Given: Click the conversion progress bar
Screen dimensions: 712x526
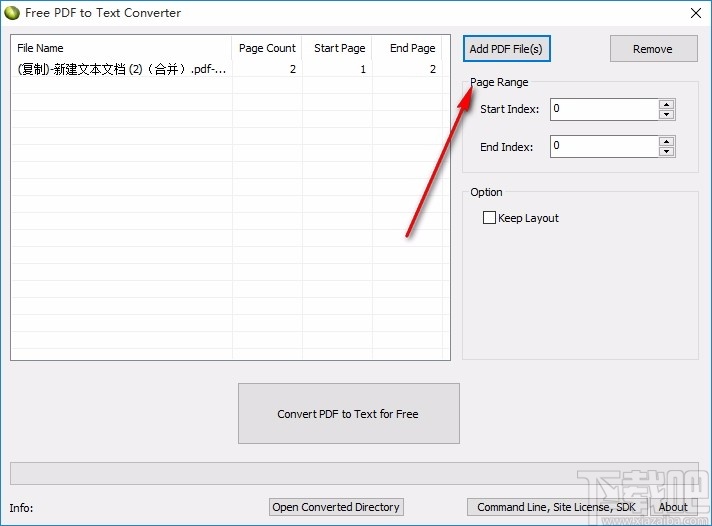Looking at the screenshot, I should coord(354,473).
